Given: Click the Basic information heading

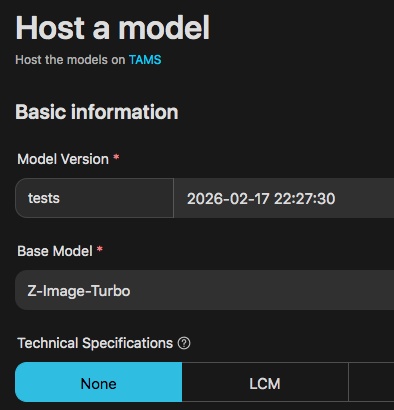Looking at the screenshot, I should tap(97, 112).
